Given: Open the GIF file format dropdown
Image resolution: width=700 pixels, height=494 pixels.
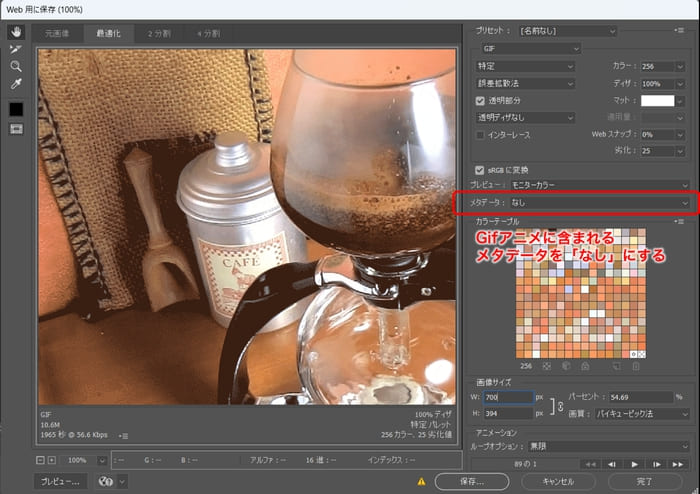Looking at the screenshot, I should pos(528,48).
